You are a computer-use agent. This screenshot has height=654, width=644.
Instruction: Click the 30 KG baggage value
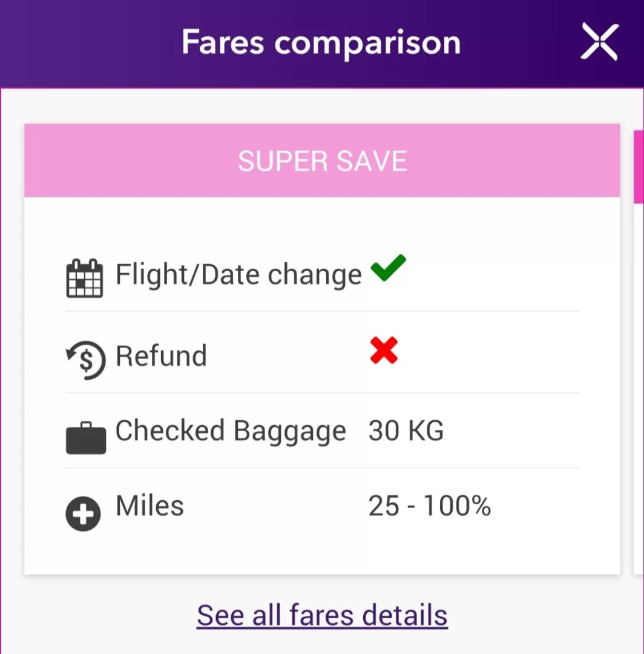click(x=406, y=431)
